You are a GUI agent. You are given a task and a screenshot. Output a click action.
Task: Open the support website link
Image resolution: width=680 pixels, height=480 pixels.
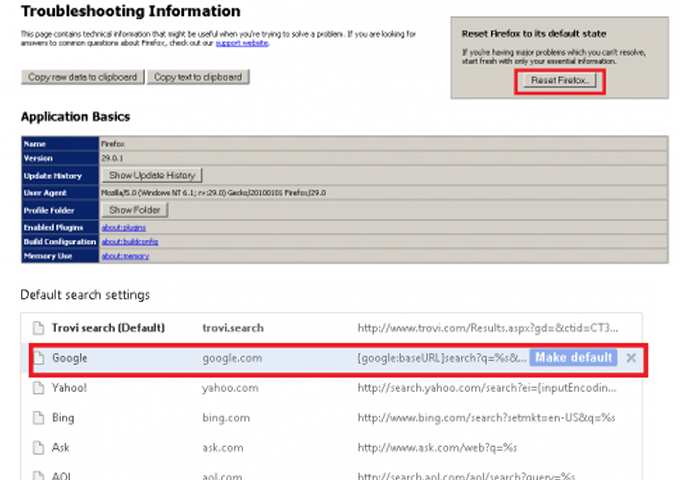(242, 43)
